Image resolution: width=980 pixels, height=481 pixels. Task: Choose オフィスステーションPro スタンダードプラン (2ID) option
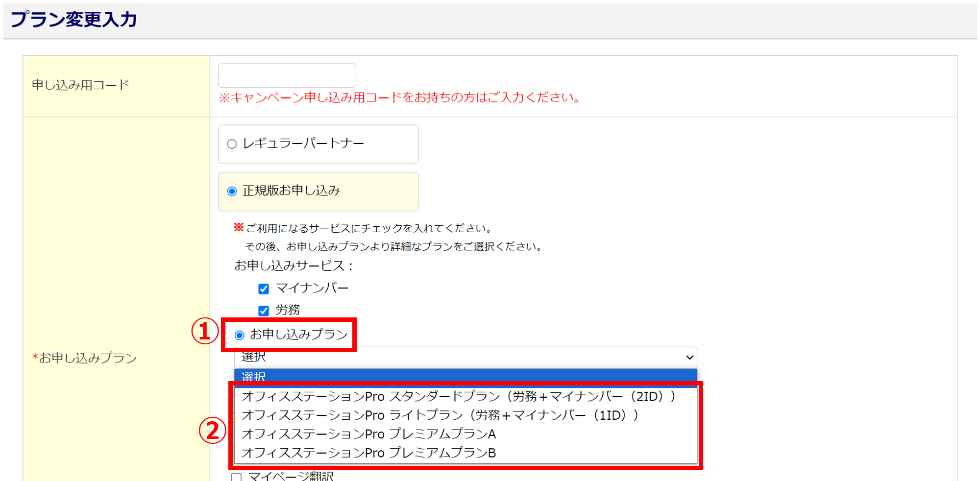(x=465, y=396)
